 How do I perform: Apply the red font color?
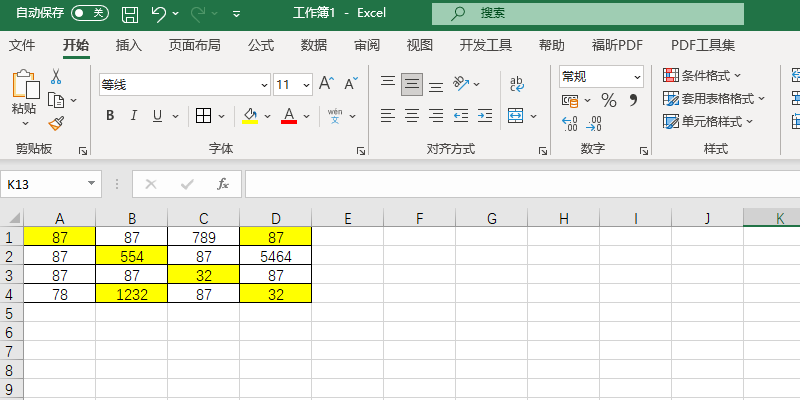click(289, 116)
